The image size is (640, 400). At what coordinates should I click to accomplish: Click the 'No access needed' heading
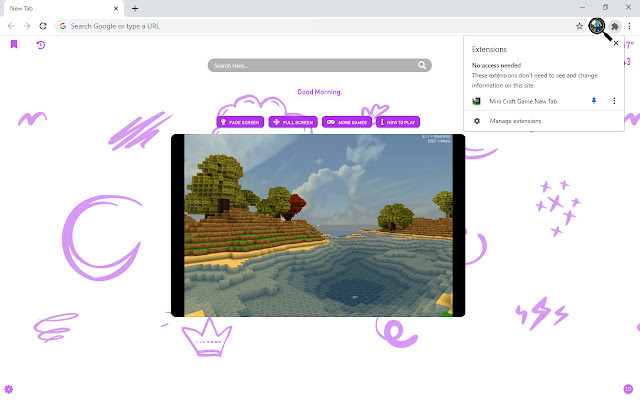(496, 65)
